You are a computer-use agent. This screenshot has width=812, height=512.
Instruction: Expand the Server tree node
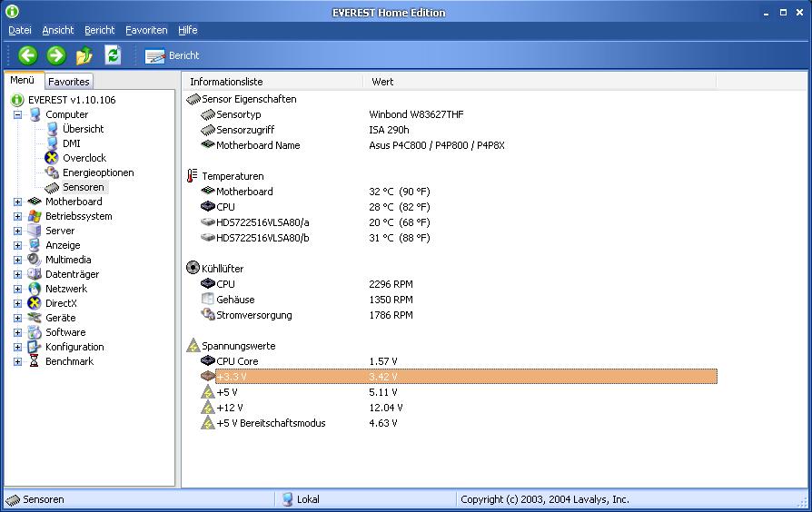pos(17,231)
